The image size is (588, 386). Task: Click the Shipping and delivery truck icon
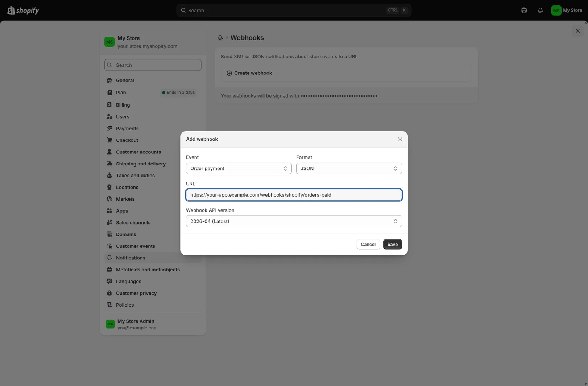[109, 164]
